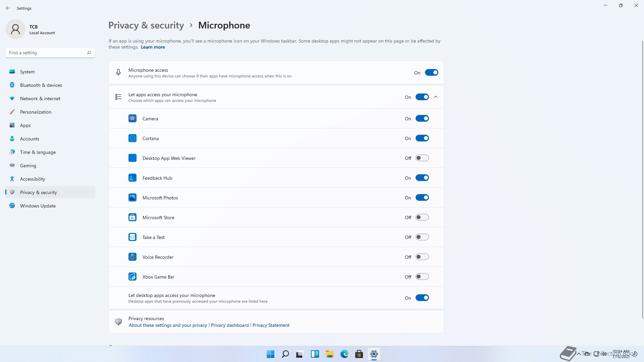Click the shield icon beside Privacy resources
Viewport: 644px width, 362px height.
[x=118, y=322]
